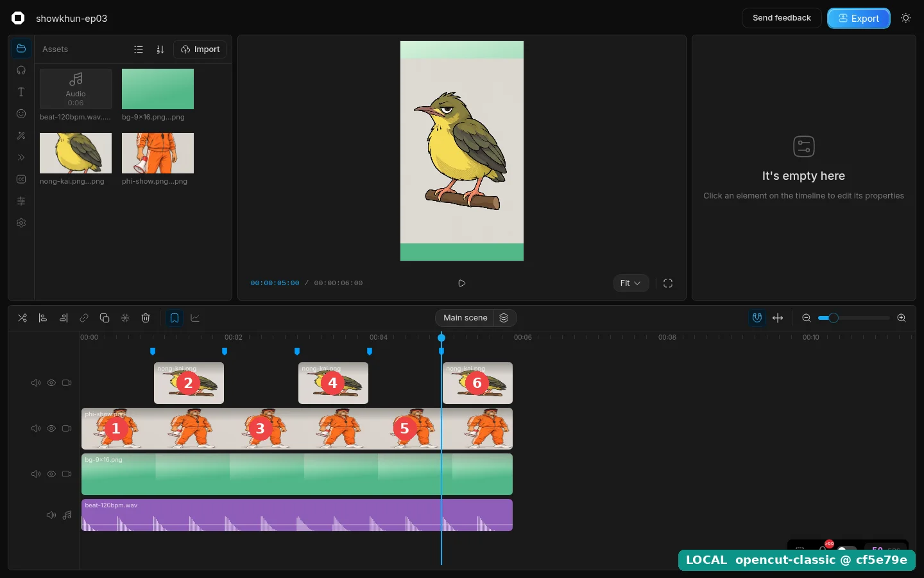Viewport: 924px width, 578px height.
Task: Open the Text tool in the sidebar
Action: (21, 92)
